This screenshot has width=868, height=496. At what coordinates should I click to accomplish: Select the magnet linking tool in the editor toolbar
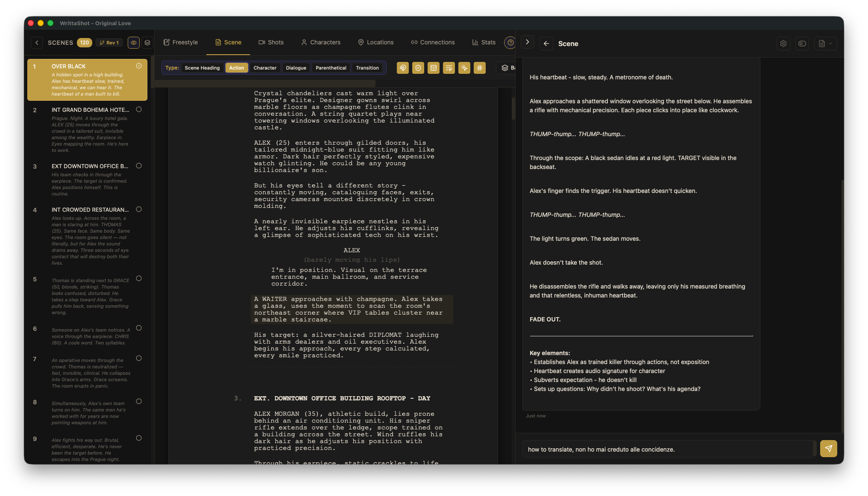[402, 68]
